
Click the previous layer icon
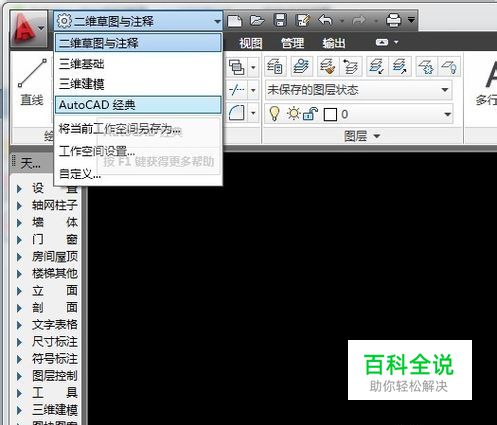pyautogui.click(x=350, y=67)
